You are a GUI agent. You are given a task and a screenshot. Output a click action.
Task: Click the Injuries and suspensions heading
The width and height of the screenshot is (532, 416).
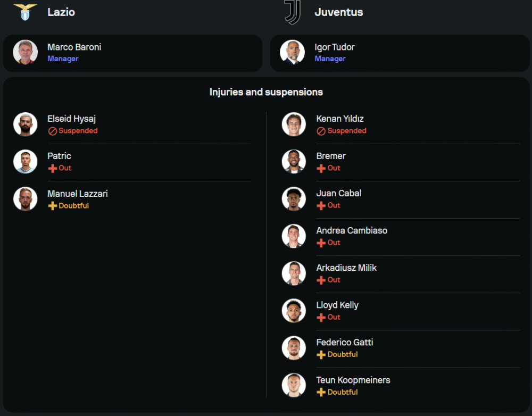(x=266, y=92)
